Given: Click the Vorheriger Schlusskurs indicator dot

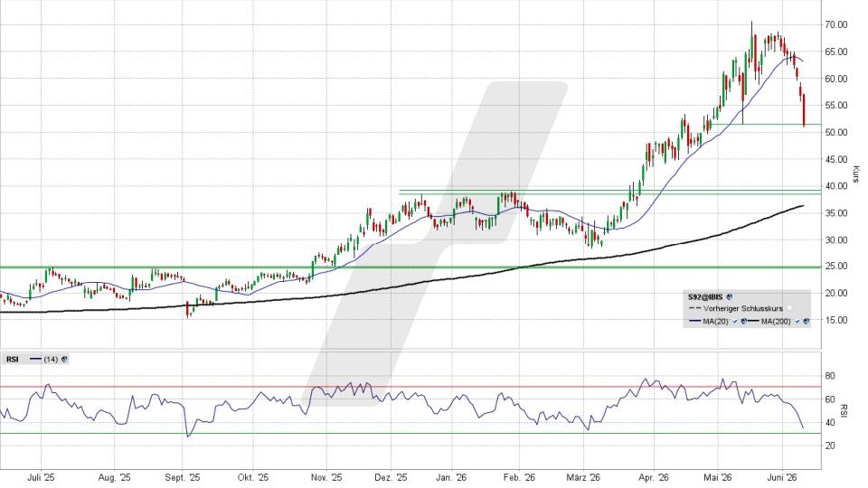Looking at the screenshot, I should click(789, 308).
